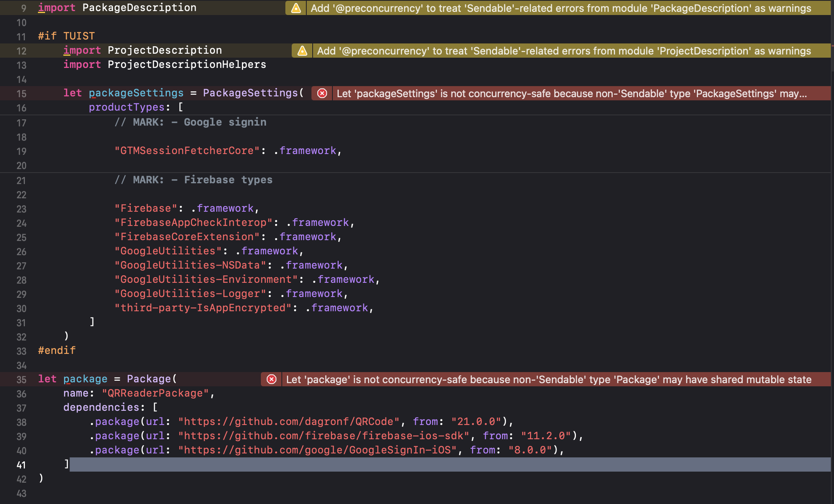Viewport: 834px width, 504px height.
Task: Click the "11.2.0" version string
Action: point(546,436)
